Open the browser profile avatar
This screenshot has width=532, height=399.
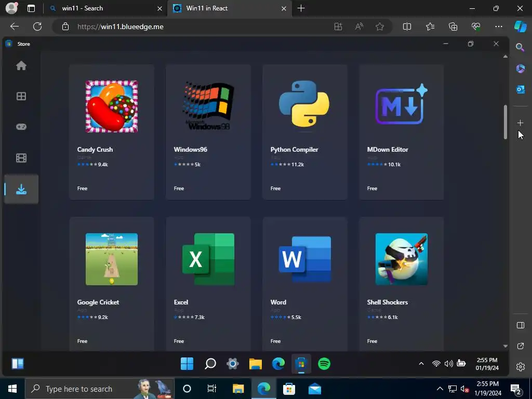click(11, 8)
